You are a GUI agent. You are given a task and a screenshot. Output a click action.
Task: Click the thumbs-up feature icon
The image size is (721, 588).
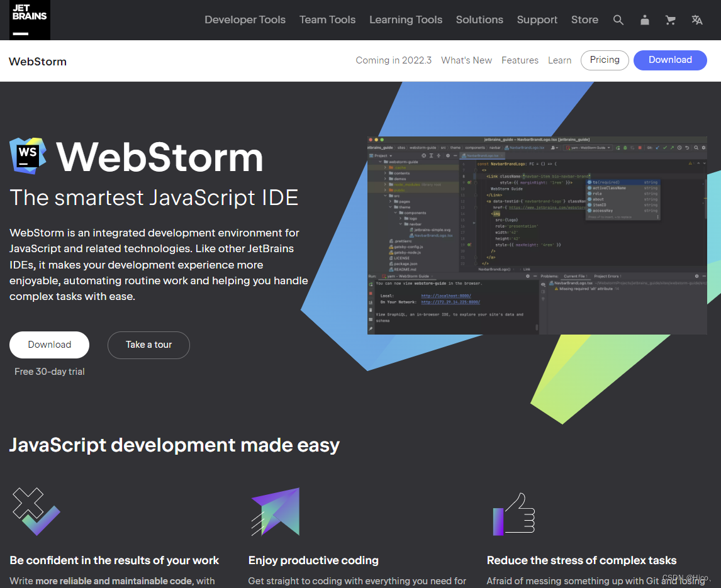tap(514, 514)
